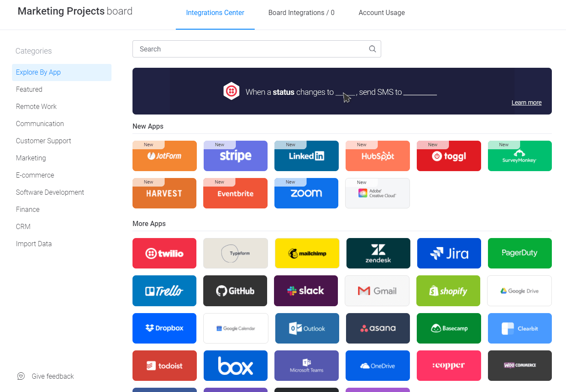Click the Twilio SMS recipe banner

point(342,91)
